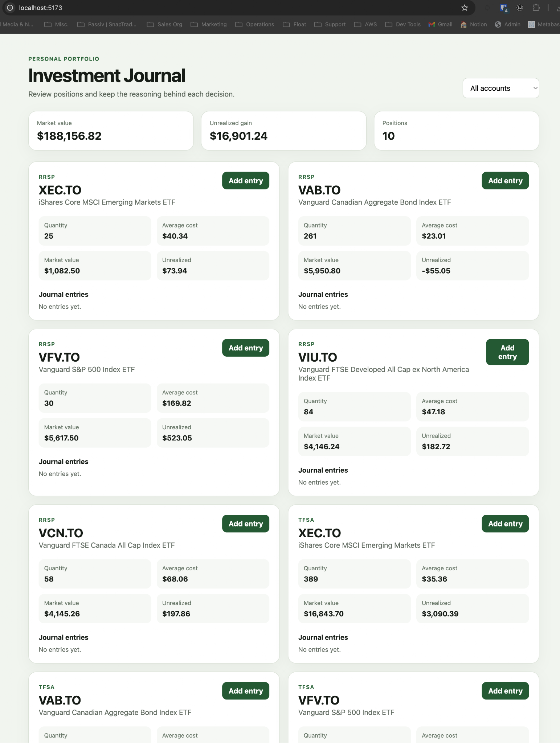This screenshot has height=743, width=560.
Task: Click the $197.86 unrealized value
Action: (x=176, y=614)
